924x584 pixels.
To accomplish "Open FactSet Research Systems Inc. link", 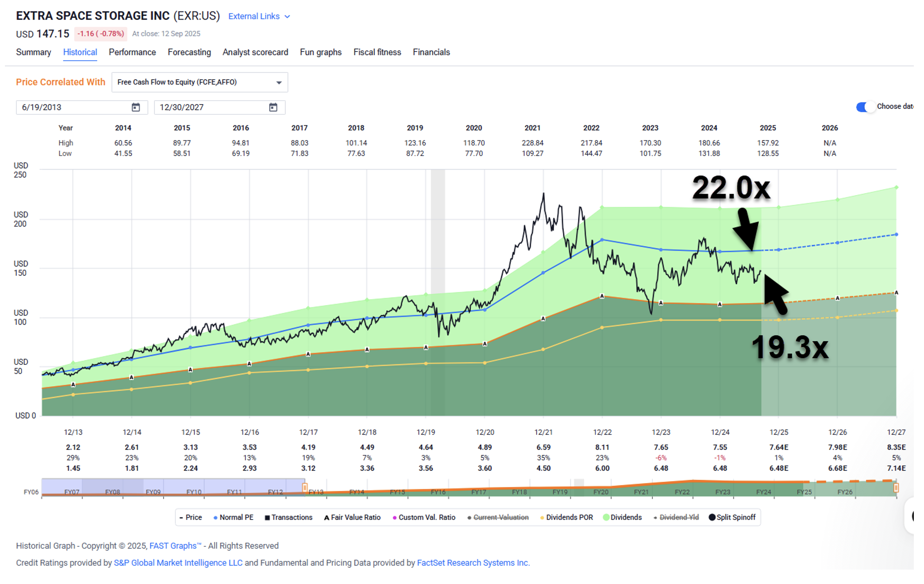I will (473, 563).
